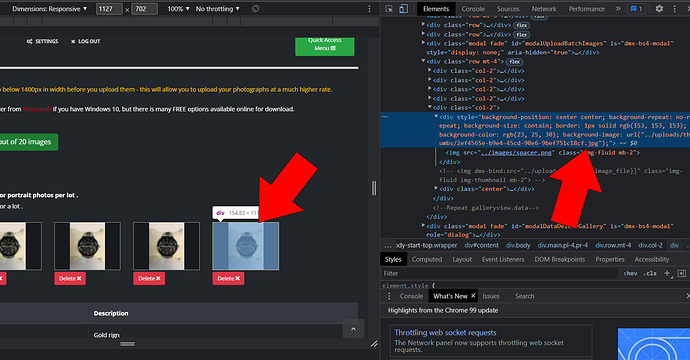Click the rotate screen icon
This screenshot has height=360, width=690.
click(x=255, y=9)
